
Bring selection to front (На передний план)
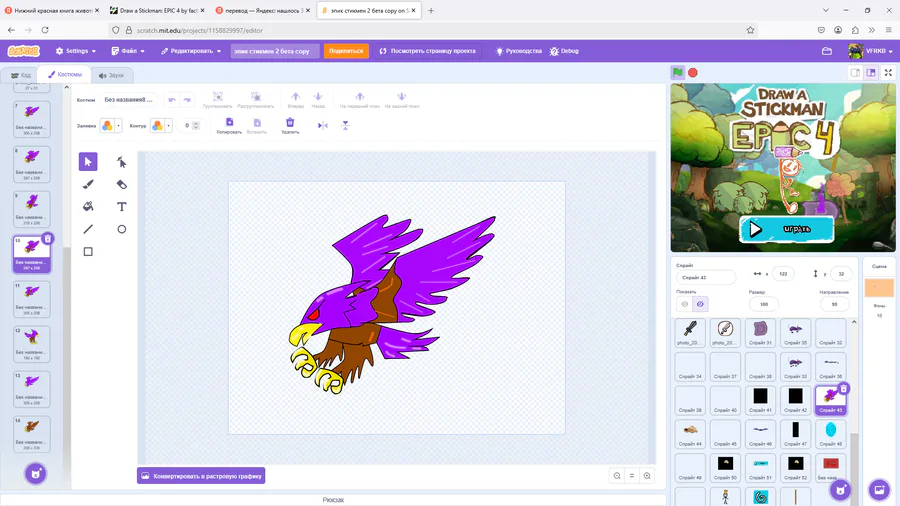pyautogui.click(x=360, y=96)
